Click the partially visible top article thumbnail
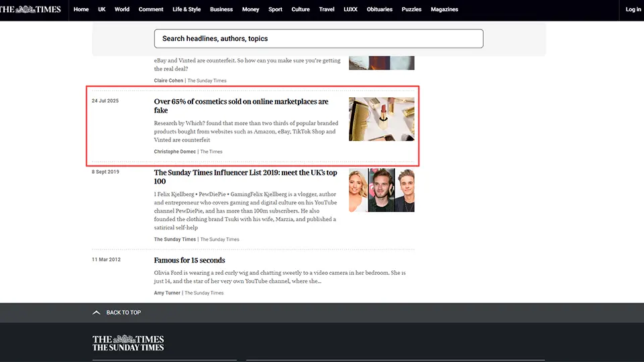644x362 pixels. pyautogui.click(x=382, y=63)
